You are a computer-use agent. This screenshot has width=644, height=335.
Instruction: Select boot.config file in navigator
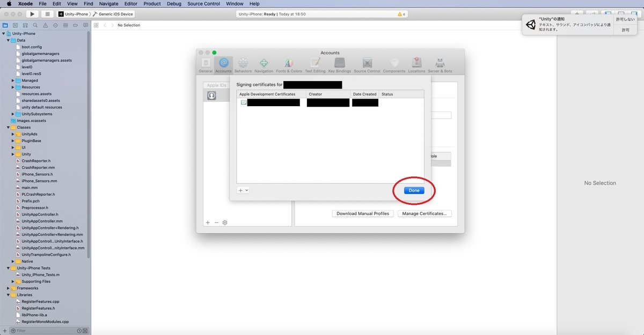click(x=32, y=47)
